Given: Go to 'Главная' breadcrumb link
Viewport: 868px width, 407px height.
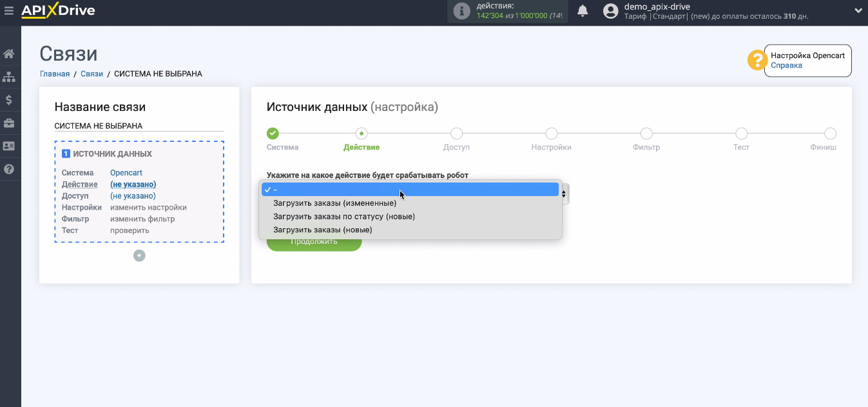Looking at the screenshot, I should (x=55, y=74).
